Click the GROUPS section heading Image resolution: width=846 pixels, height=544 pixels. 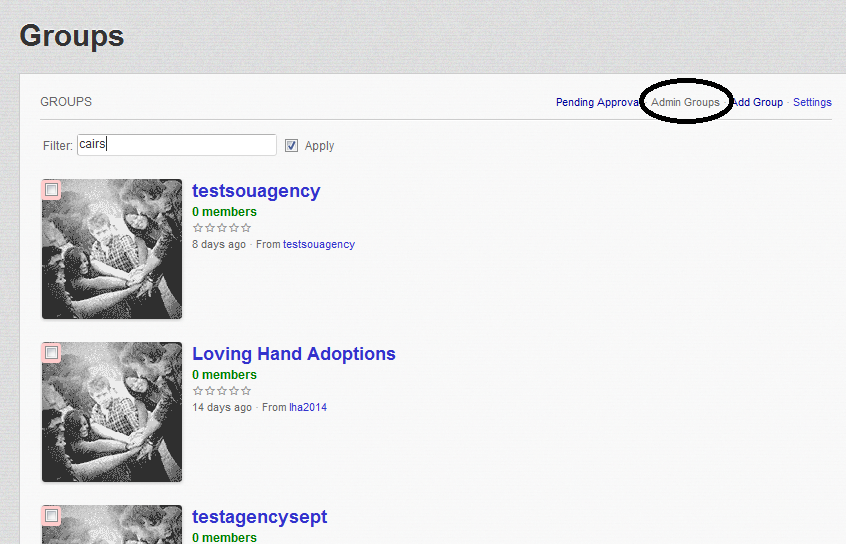click(66, 101)
